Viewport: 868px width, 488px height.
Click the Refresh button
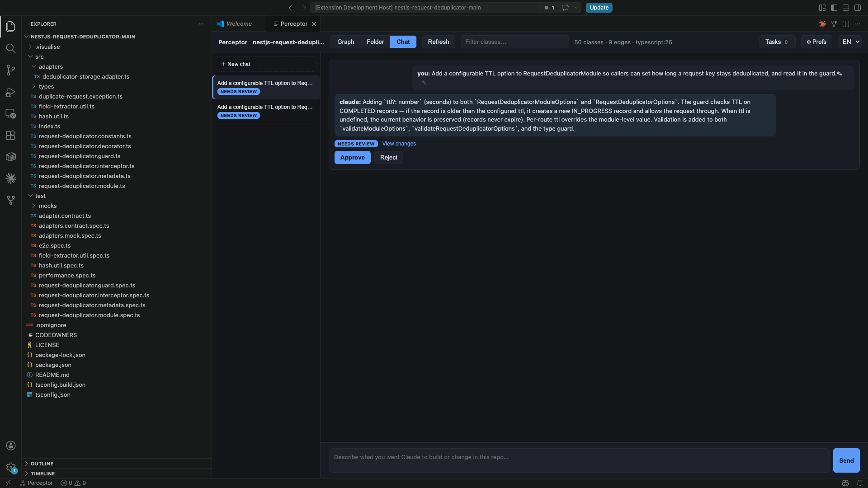pyautogui.click(x=439, y=42)
